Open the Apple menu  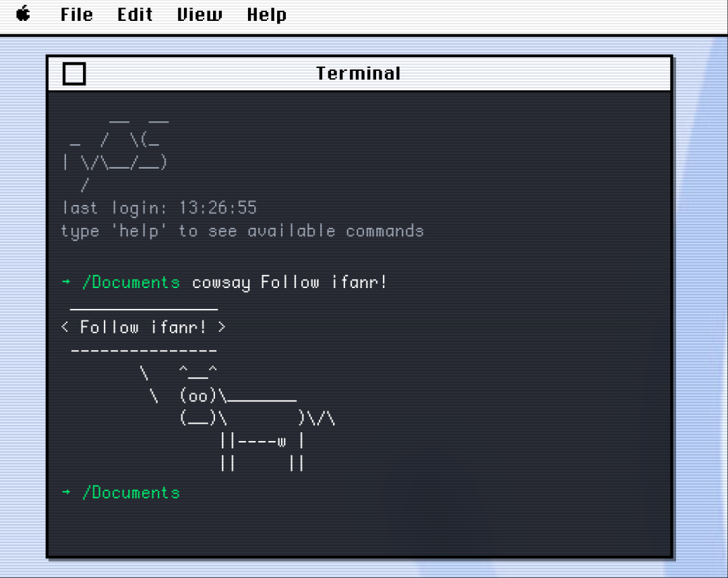(x=23, y=14)
